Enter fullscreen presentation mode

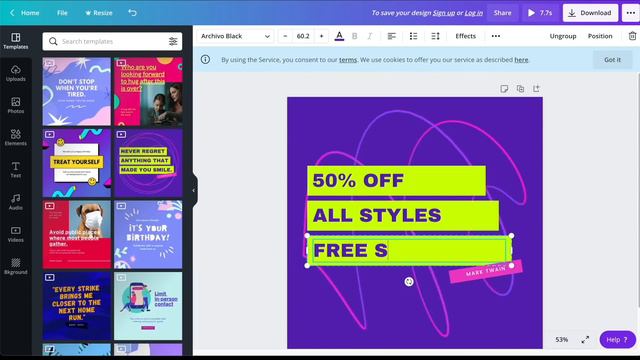pyautogui.click(x=585, y=340)
